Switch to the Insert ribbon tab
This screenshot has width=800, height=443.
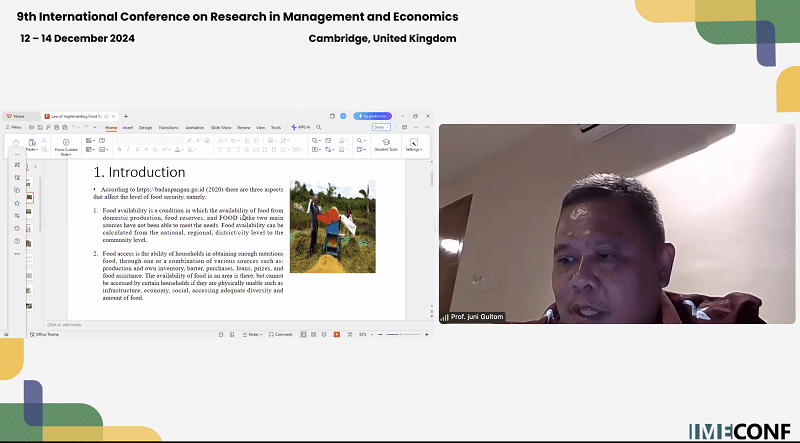128,128
